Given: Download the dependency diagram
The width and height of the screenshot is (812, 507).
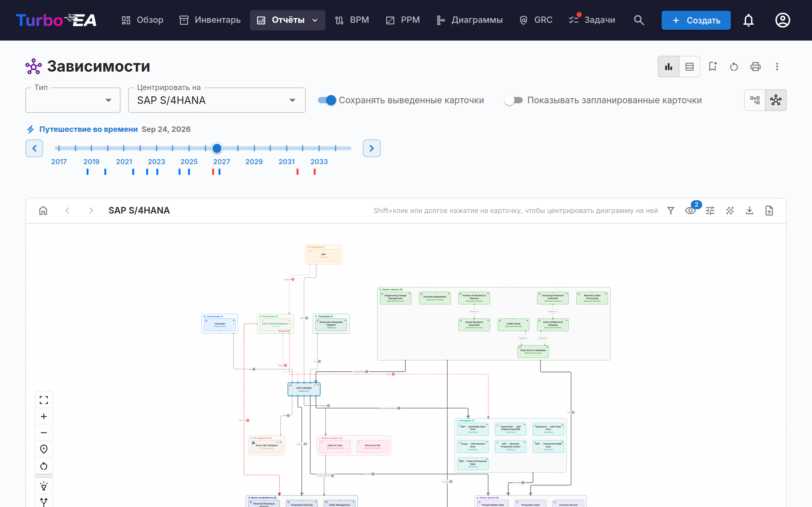Looking at the screenshot, I should click(x=750, y=211).
